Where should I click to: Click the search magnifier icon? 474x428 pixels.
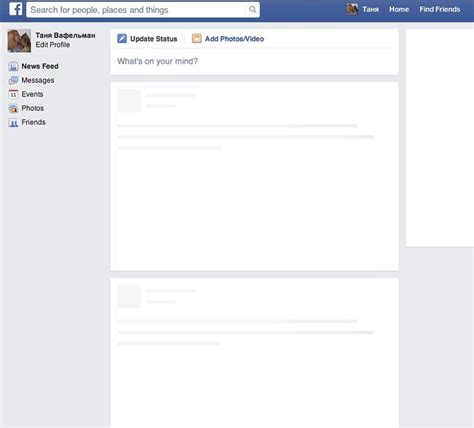pyautogui.click(x=253, y=9)
